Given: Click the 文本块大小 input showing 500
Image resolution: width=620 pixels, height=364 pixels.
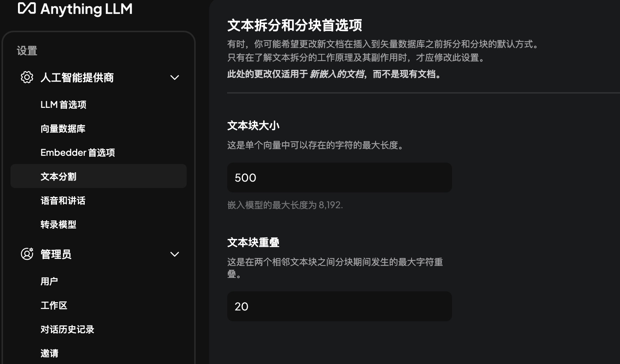Looking at the screenshot, I should [x=338, y=178].
